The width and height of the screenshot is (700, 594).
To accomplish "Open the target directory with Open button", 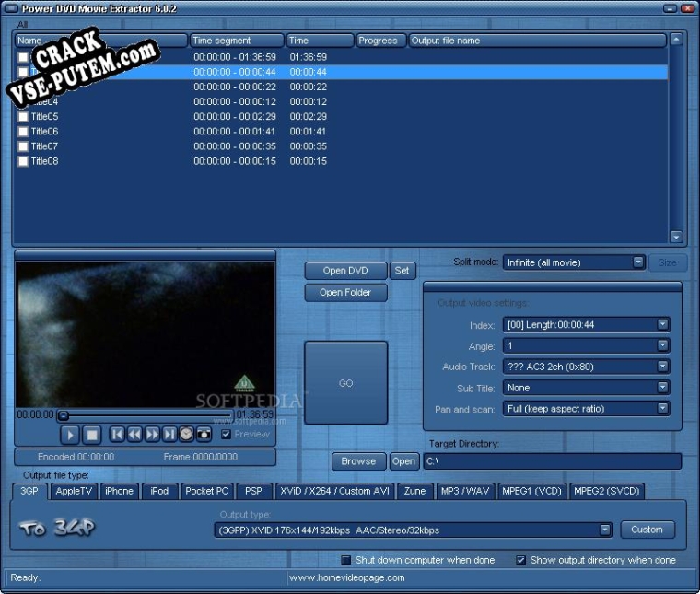I will tap(403, 461).
